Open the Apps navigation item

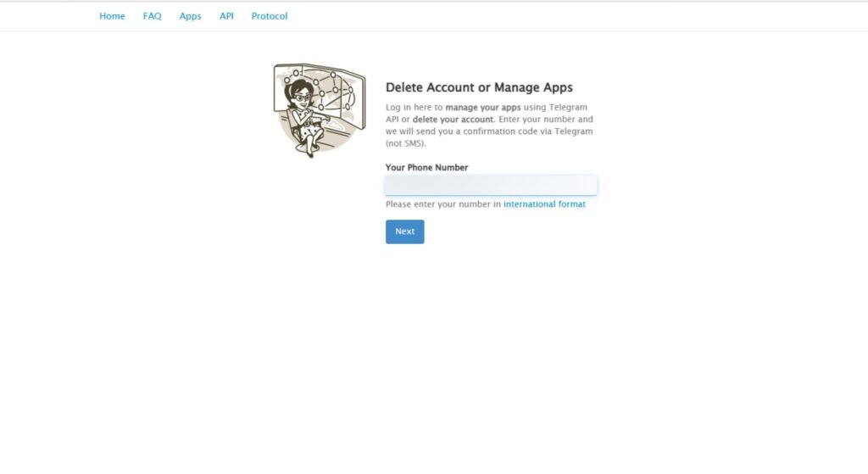click(x=190, y=16)
